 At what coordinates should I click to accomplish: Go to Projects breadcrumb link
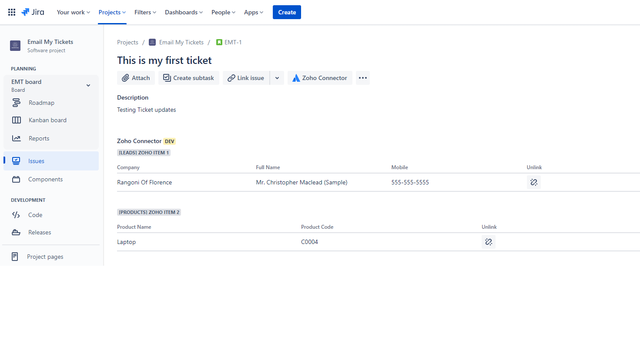tap(127, 42)
